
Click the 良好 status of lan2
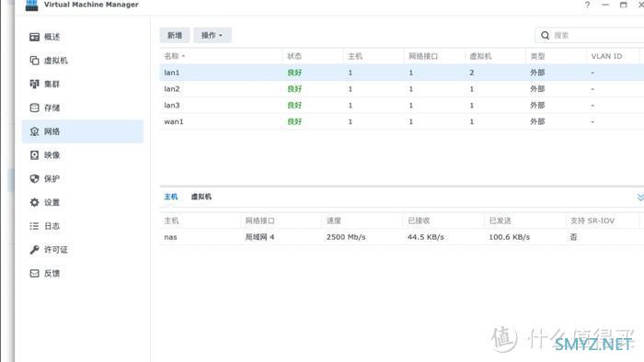pyautogui.click(x=294, y=89)
